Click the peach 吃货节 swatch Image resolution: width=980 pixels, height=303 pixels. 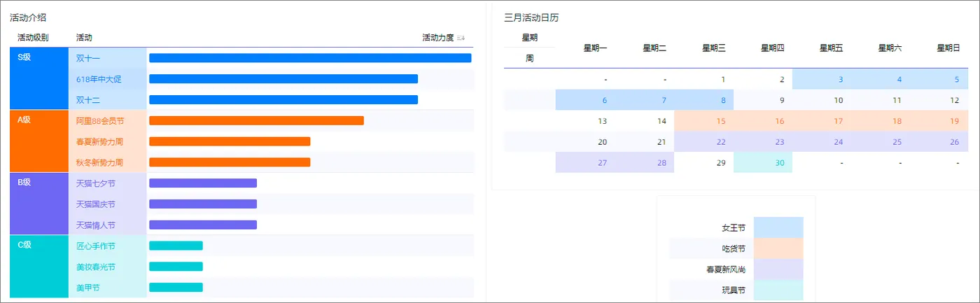click(778, 248)
